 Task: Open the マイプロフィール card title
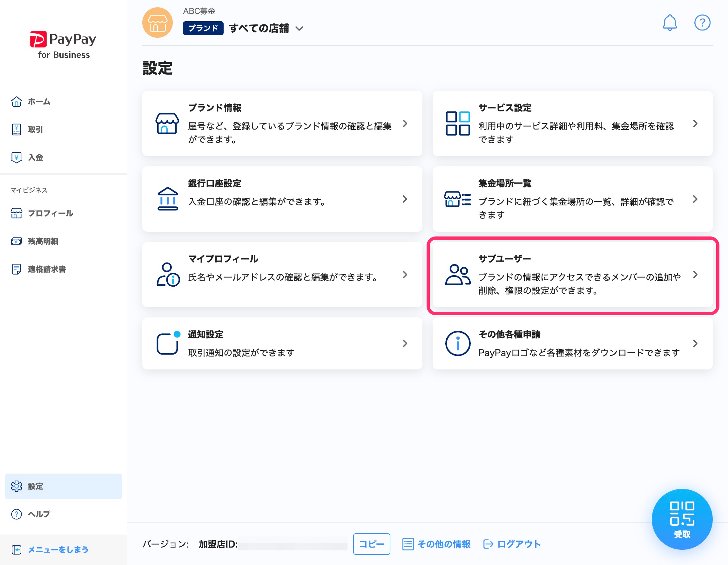click(x=223, y=259)
